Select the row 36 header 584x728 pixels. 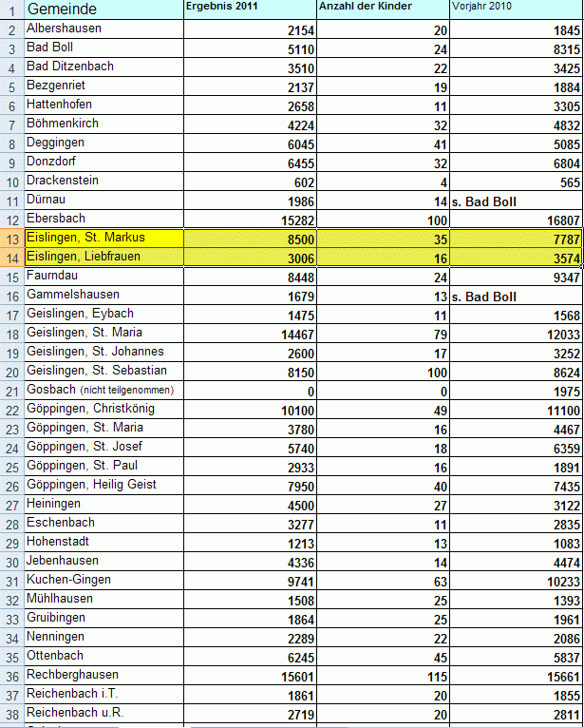tap(10, 676)
